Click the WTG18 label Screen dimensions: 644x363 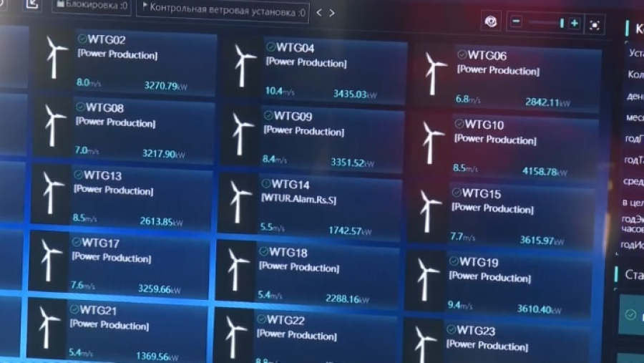(289, 253)
